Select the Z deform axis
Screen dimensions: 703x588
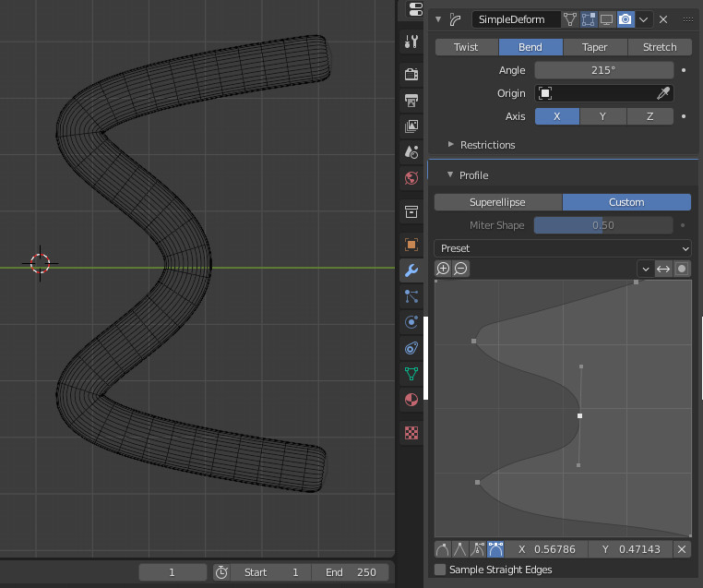click(x=650, y=116)
